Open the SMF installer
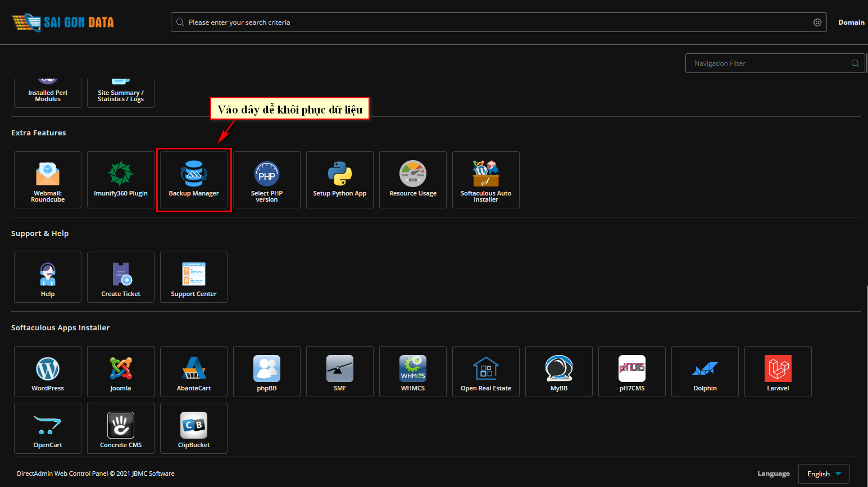868x487 pixels. tap(340, 371)
